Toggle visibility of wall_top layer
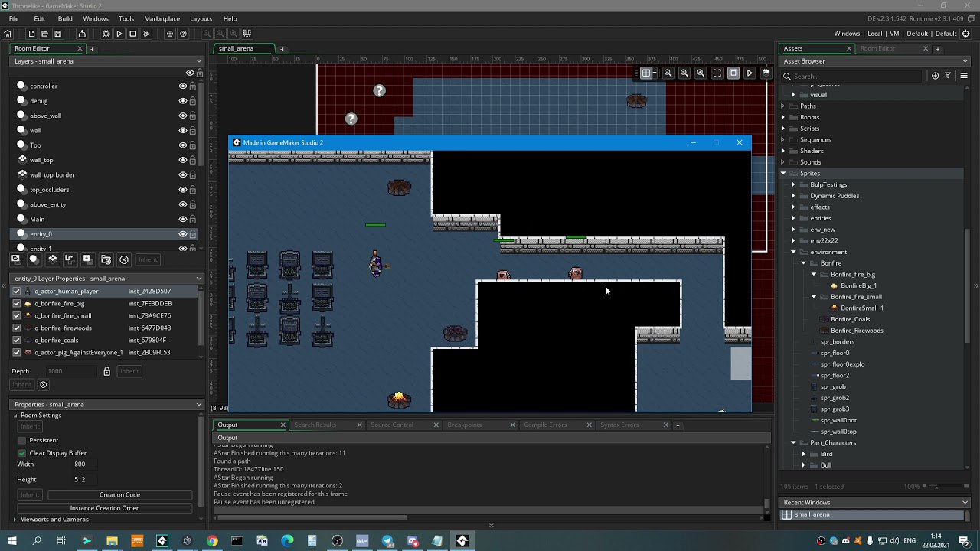This screenshot has height=551, width=980. click(x=183, y=160)
